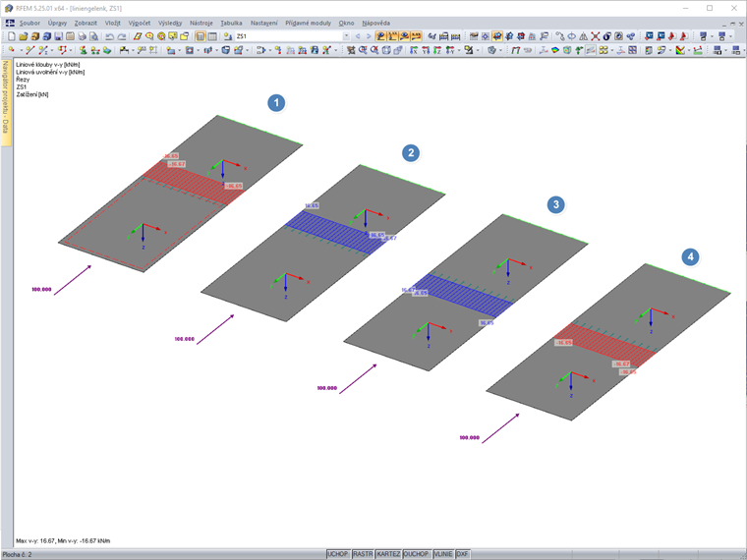Toggle the table panel button
Screen dimensions: 747x560
212,36
